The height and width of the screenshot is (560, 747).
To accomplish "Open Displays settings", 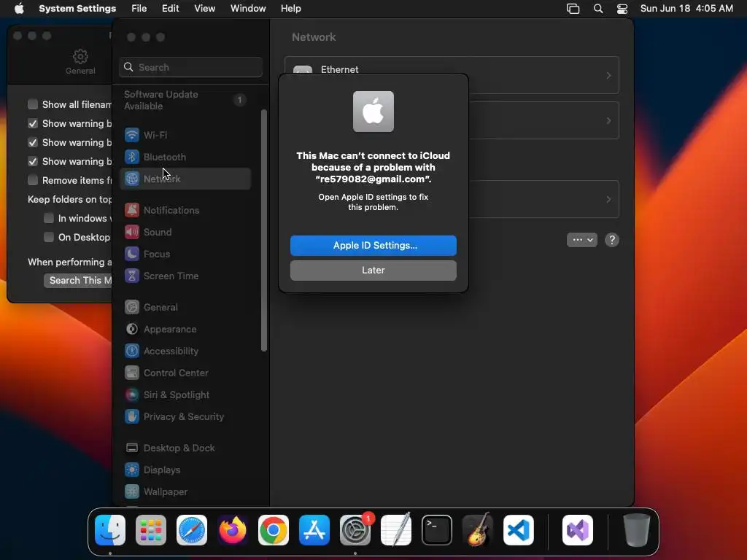I will click(185, 470).
